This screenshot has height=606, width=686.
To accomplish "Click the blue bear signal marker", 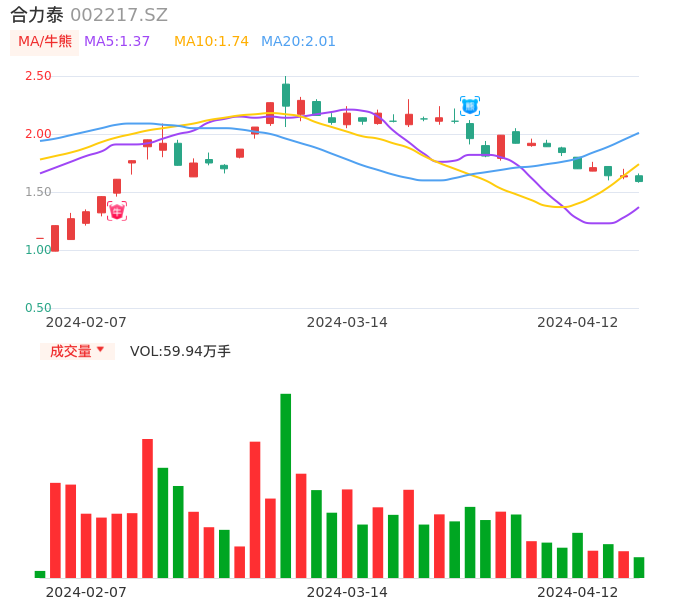I will [470, 105].
